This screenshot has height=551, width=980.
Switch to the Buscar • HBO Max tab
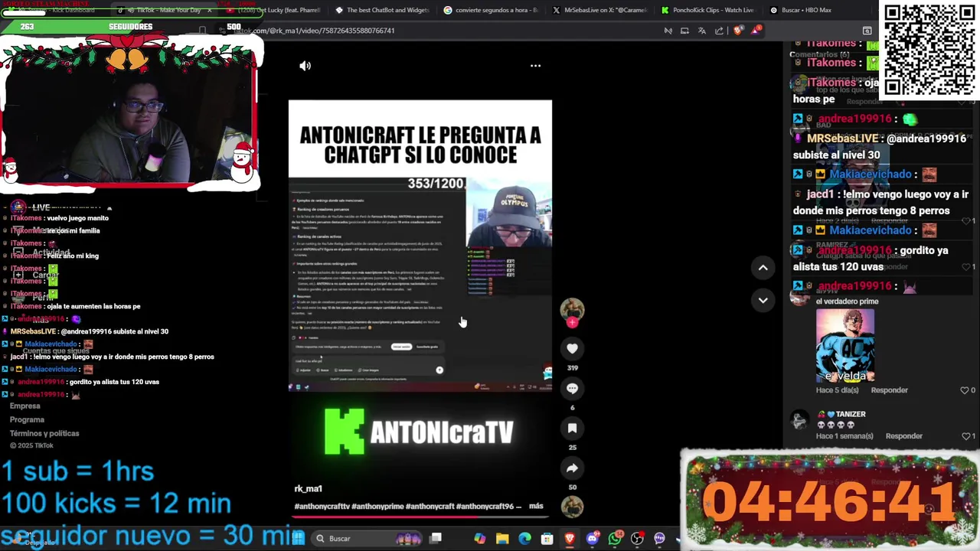click(x=816, y=10)
